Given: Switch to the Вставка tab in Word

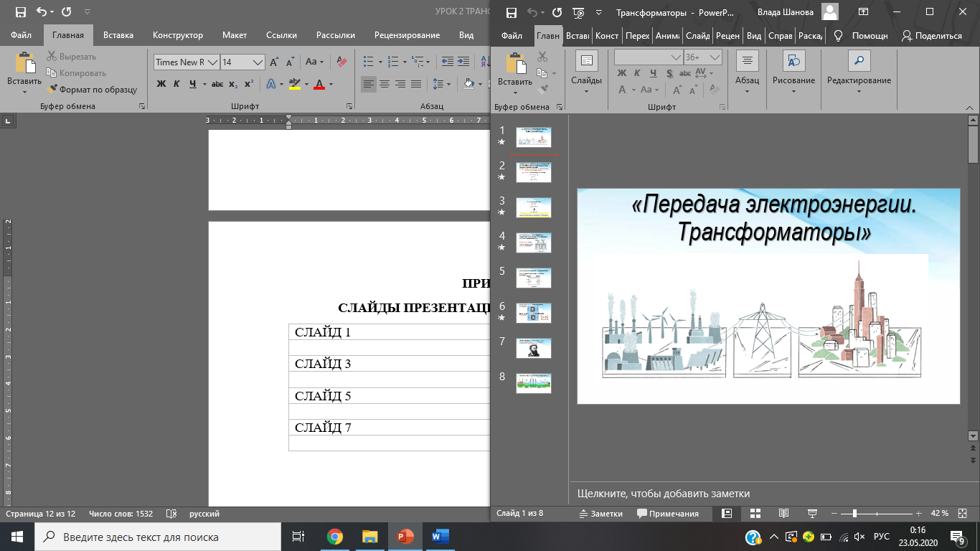Looking at the screenshot, I should (x=118, y=35).
